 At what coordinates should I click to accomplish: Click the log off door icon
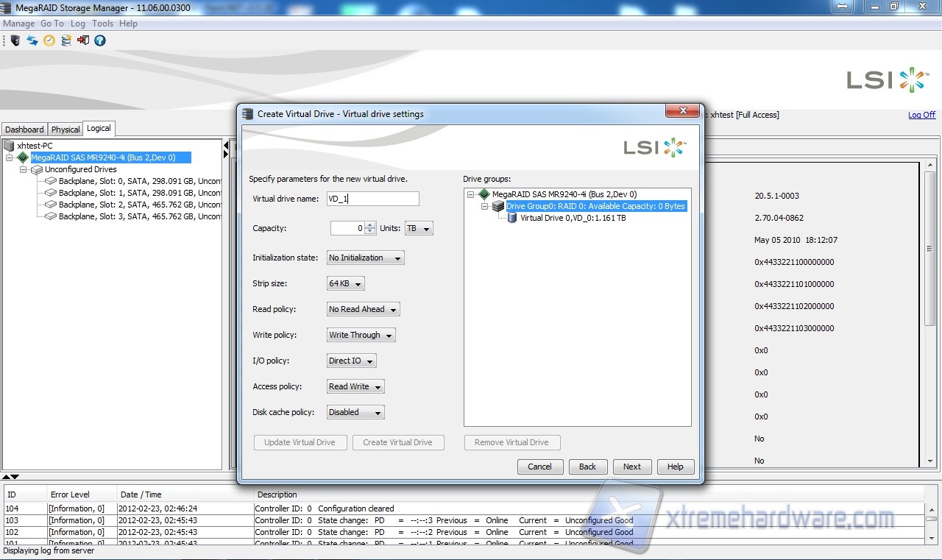(x=83, y=40)
